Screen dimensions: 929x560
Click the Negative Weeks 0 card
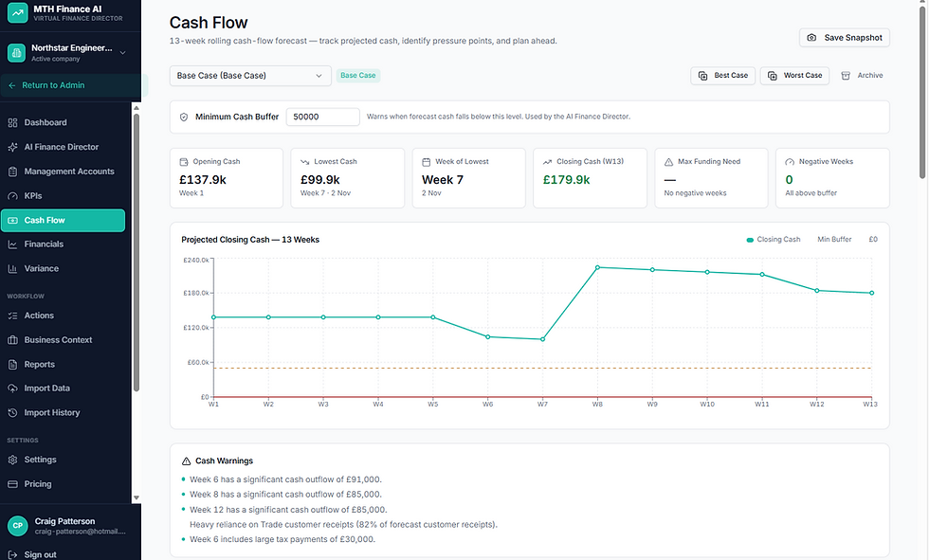(x=832, y=178)
